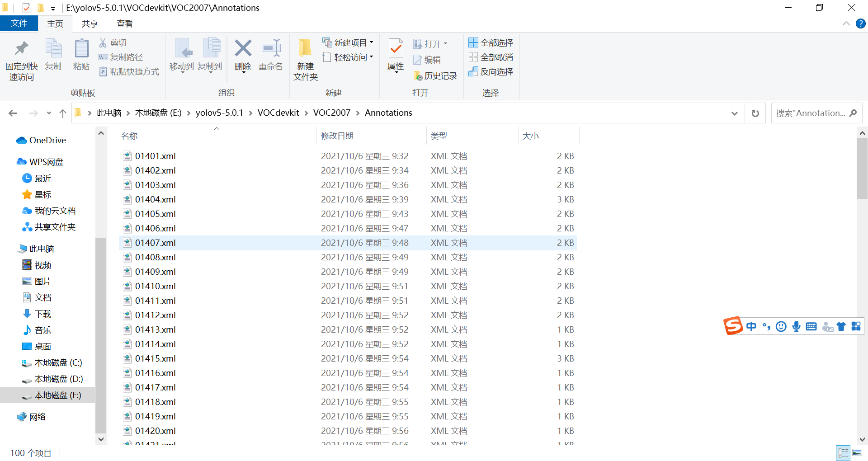Screen dimensions: 868x461
Task: Sort by the Type (类型) column header
Action: click(439, 136)
